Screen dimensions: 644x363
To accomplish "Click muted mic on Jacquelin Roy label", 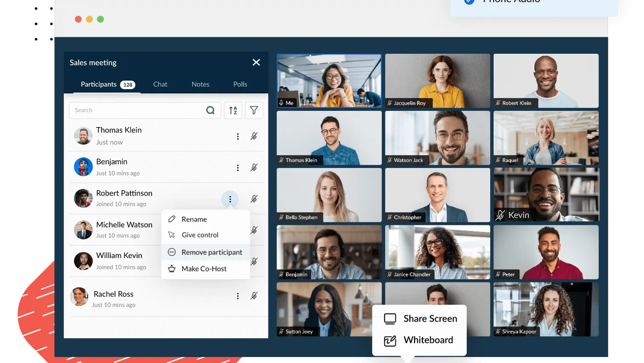I will 390,103.
